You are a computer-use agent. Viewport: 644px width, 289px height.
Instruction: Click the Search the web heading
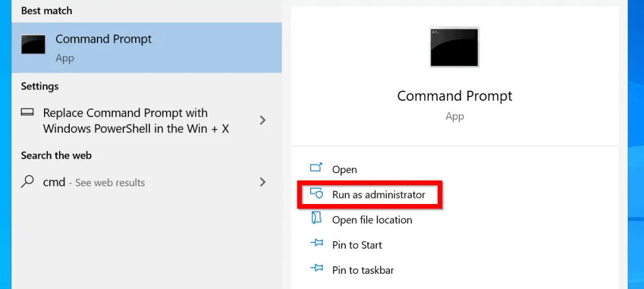click(56, 156)
